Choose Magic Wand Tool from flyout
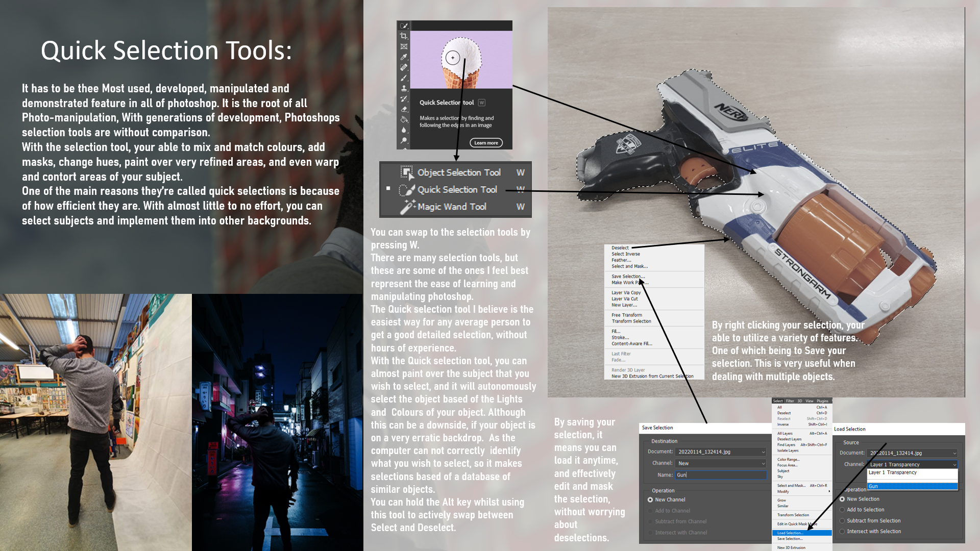Viewport: 980px width, 551px height. click(451, 207)
